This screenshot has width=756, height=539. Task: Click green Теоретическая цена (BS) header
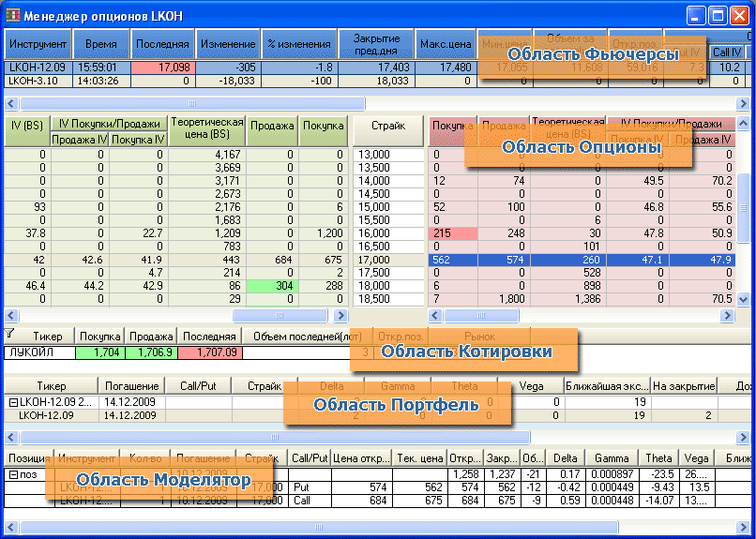point(207,129)
